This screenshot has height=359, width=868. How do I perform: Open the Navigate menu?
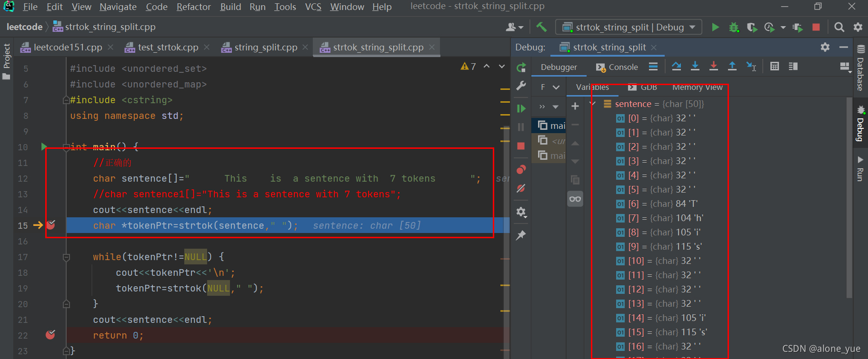[x=118, y=7]
